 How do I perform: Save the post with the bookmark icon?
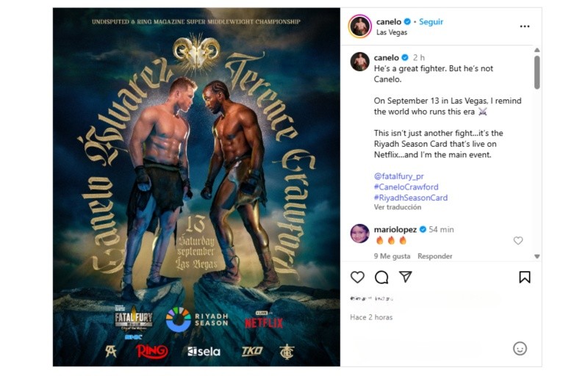pos(525,277)
